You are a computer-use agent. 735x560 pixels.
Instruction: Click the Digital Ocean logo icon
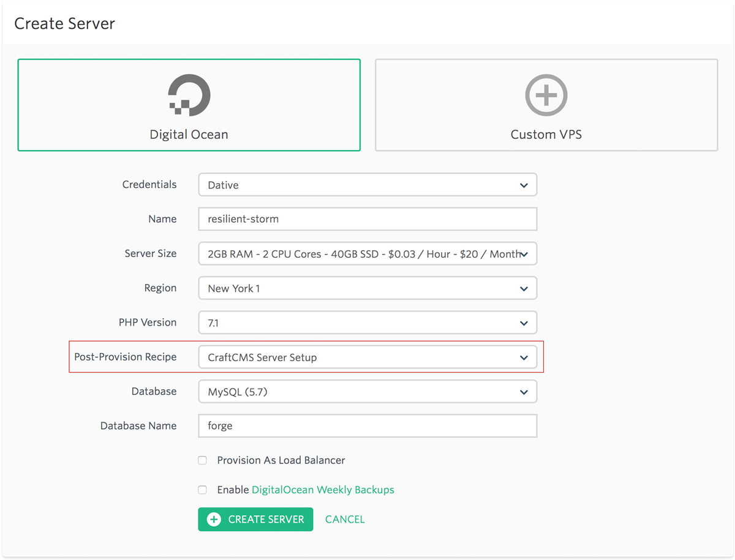(x=189, y=95)
